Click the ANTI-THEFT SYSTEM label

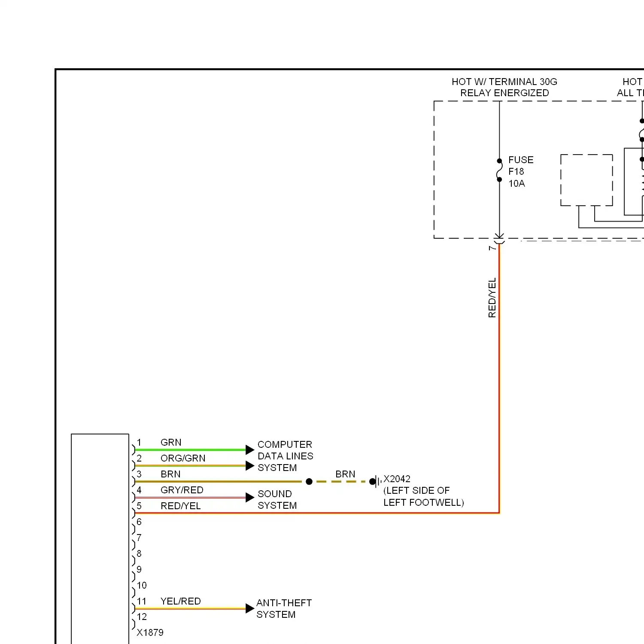click(284, 609)
